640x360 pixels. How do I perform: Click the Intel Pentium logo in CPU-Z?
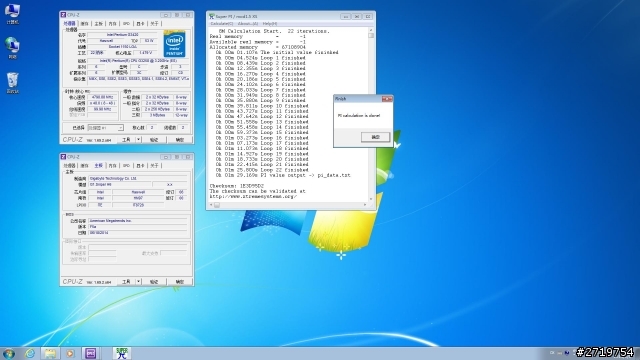(x=175, y=44)
